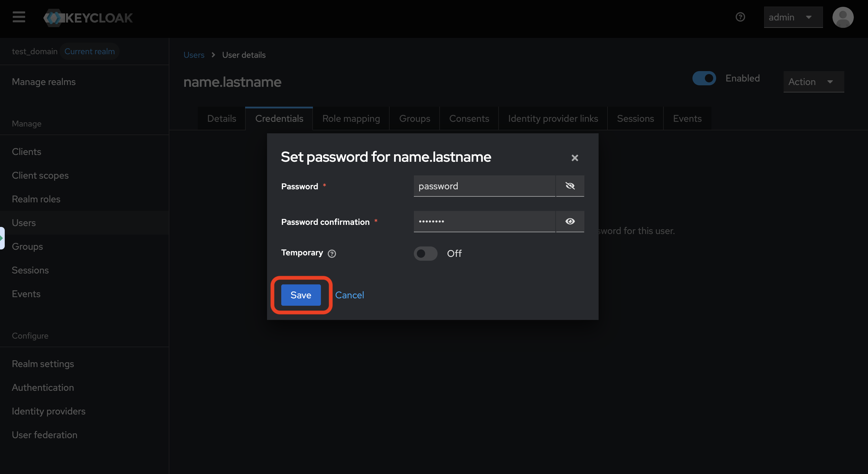Click the Temporary help icon
The image size is (868, 474).
coord(332,254)
